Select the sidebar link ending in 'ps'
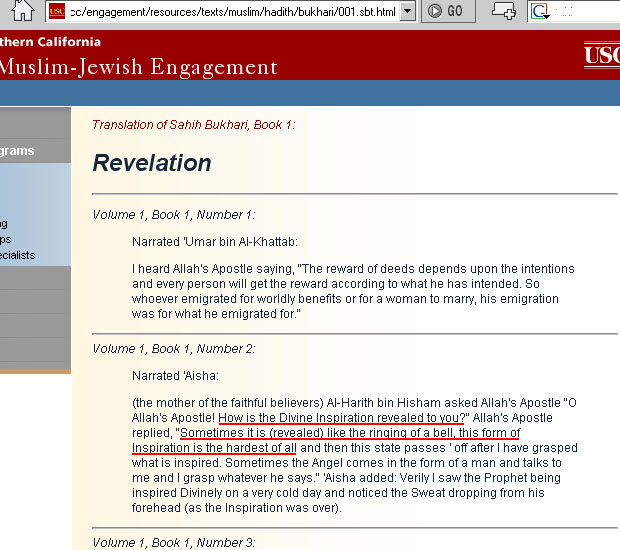The image size is (620, 550). (6, 240)
